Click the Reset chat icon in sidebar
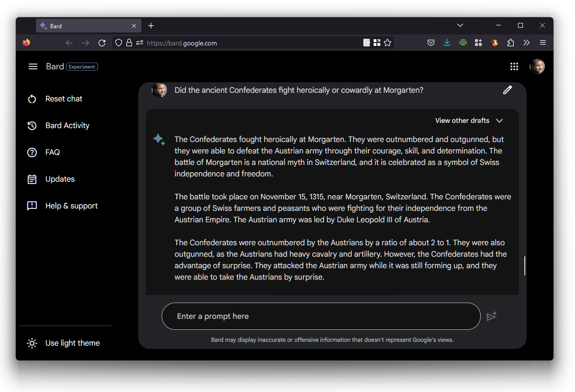575x392 pixels. click(x=32, y=99)
